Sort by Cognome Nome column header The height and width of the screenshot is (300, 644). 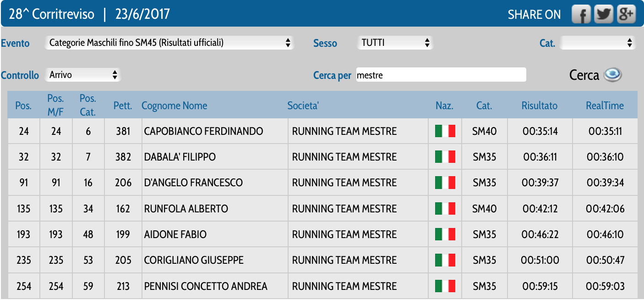(174, 106)
